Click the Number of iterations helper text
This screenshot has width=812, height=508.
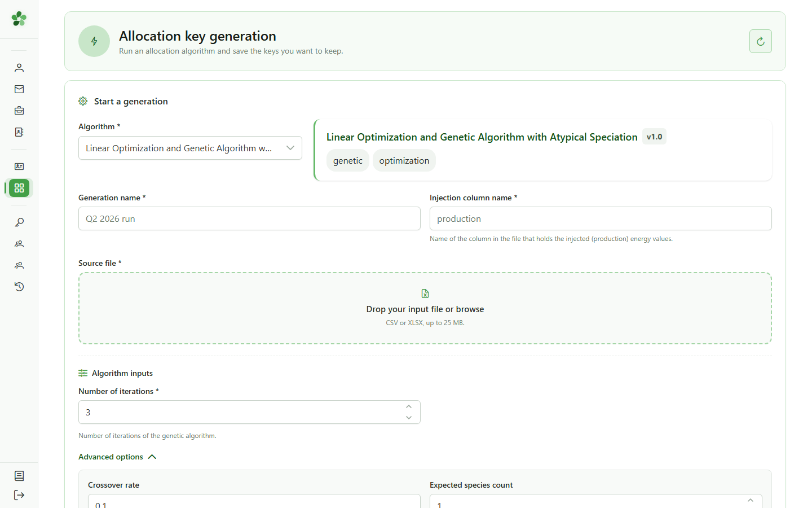click(x=147, y=436)
